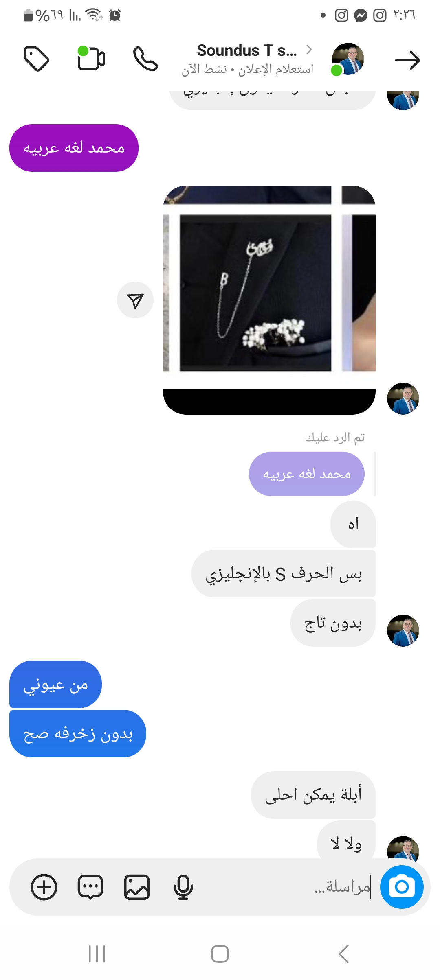Select the message 'بدون زخرفه صح'
The width and height of the screenshot is (440, 980).
point(78,734)
